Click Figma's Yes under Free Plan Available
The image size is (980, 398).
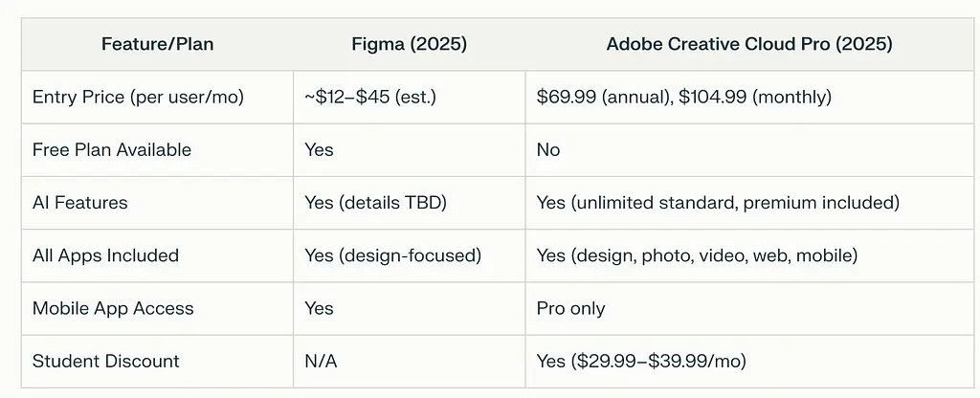318,149
